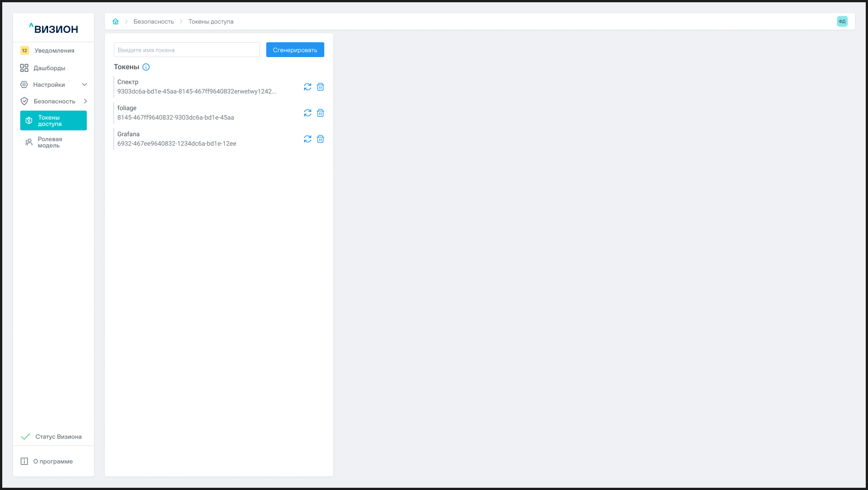This screenshot has width=868, height=490.
Task: Delete the Спектр token
Action: tap(320, 87)
